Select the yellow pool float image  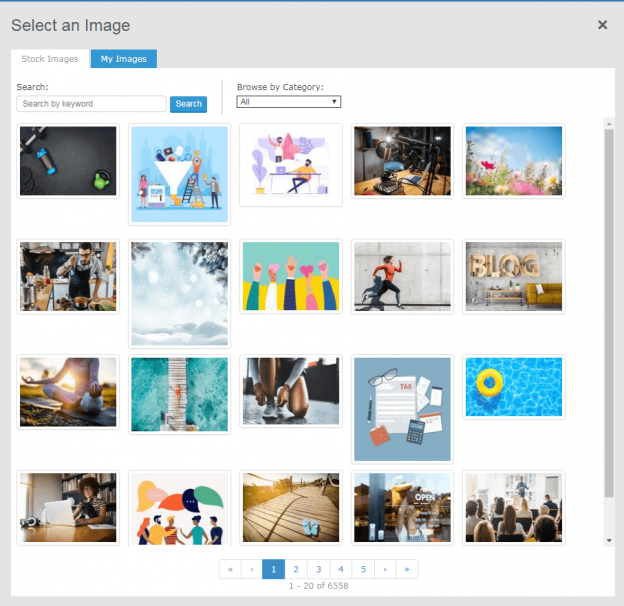coord(513,387)
